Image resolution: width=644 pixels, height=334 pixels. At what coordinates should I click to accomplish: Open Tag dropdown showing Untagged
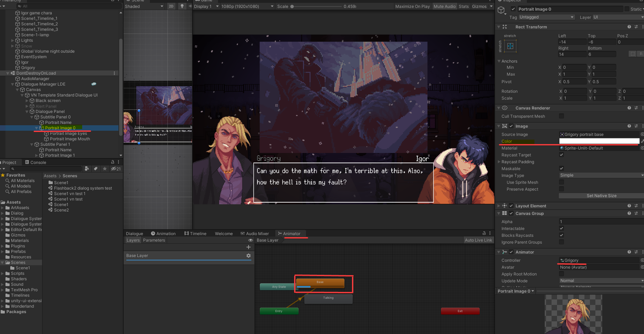click(x=546, y=17)
